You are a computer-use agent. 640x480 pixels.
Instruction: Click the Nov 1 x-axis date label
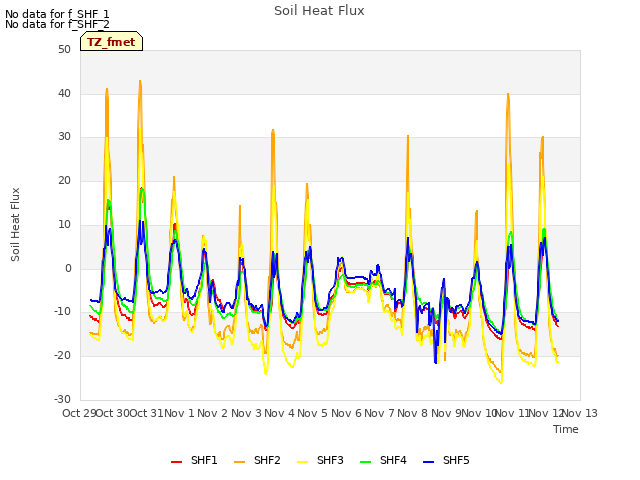[x=180, y=413]
